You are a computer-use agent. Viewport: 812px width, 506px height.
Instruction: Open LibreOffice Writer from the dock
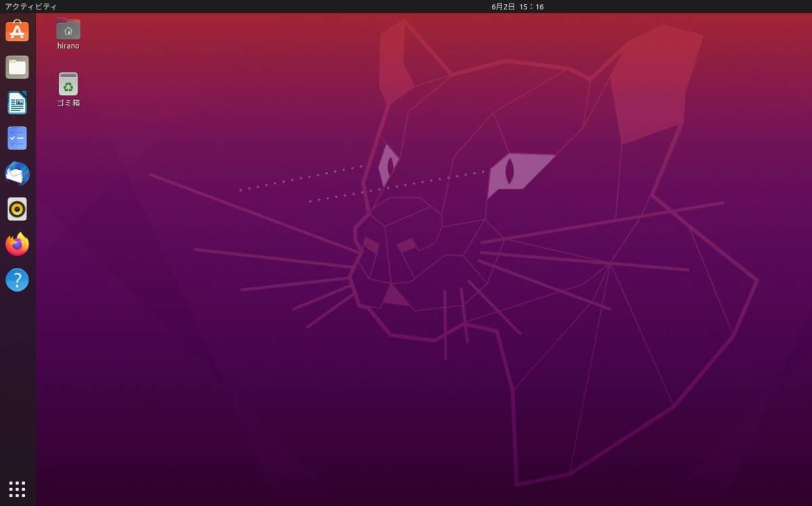tap(17, 103)
